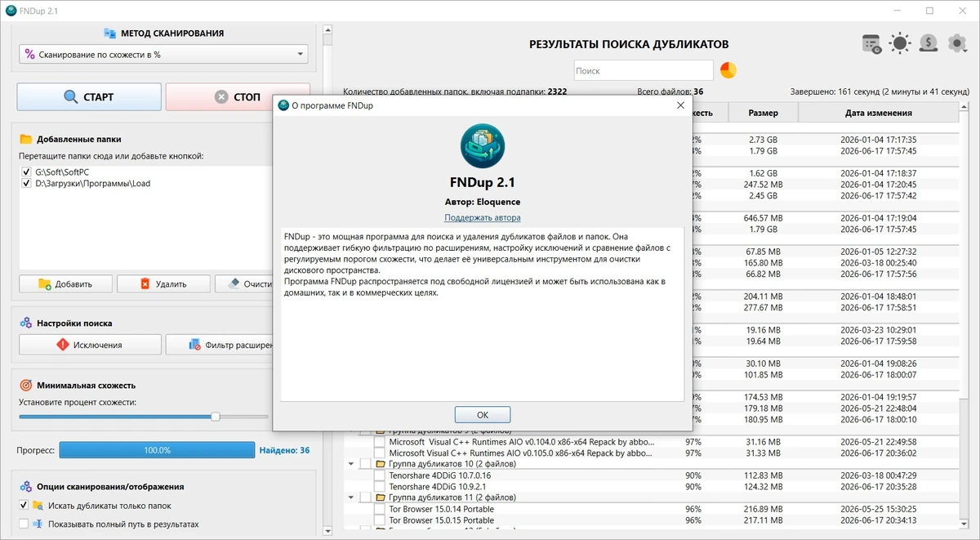Switch theme with the sun icon
Image resolution: width=980 pixels, height=540 pixels.
[900, 43]
